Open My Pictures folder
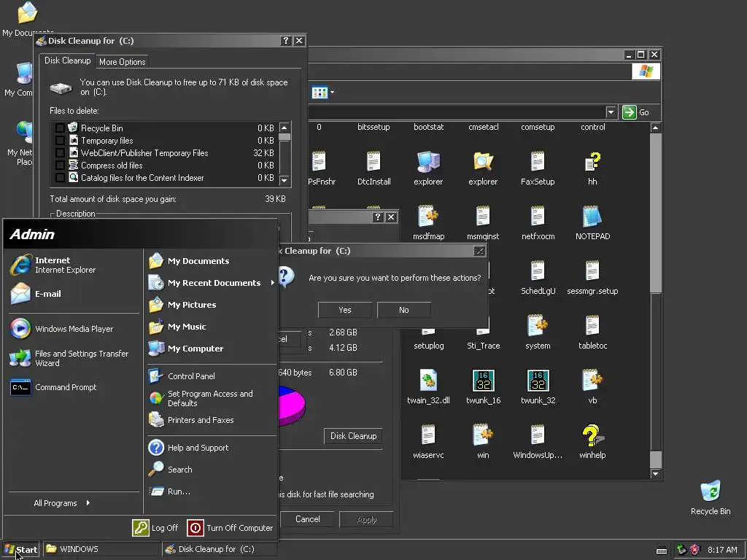Image resolution: width=747 pixels, height=560 pixels. tap(182, 305)
